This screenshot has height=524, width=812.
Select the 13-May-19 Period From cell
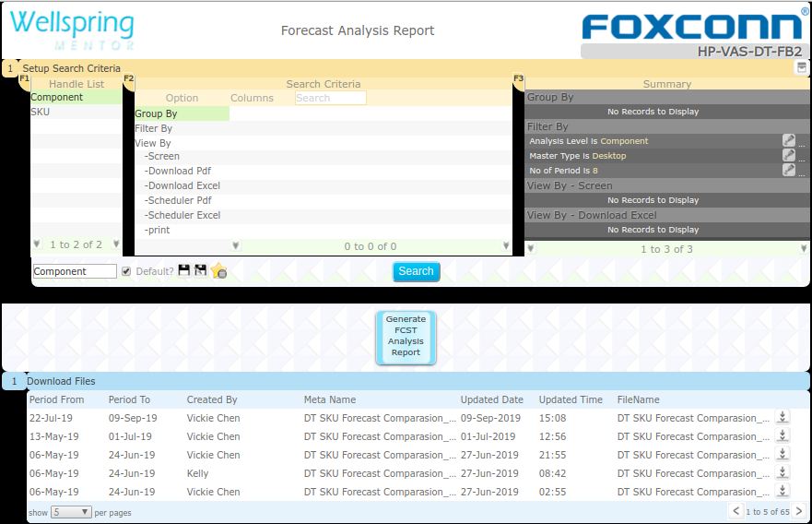53,436
